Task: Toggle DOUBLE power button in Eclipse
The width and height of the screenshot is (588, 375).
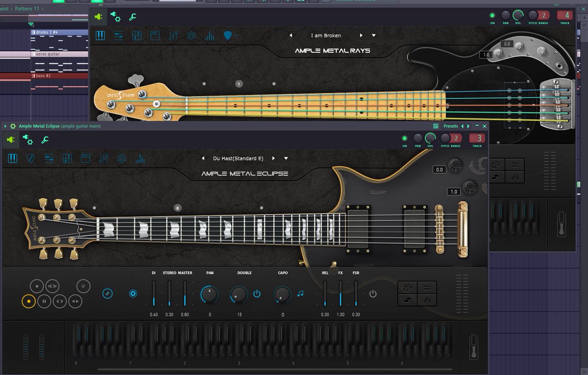Action: tap(257, 294)
